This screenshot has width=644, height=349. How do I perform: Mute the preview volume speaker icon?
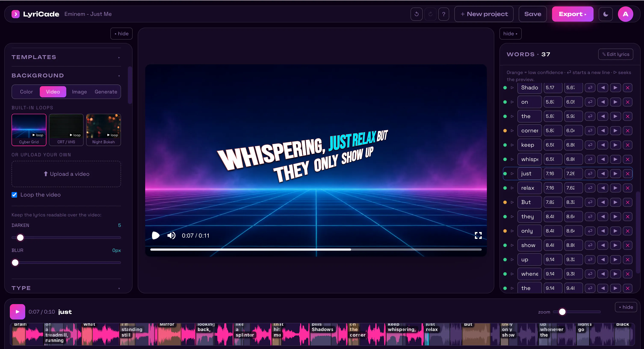[x=171, y=235]
